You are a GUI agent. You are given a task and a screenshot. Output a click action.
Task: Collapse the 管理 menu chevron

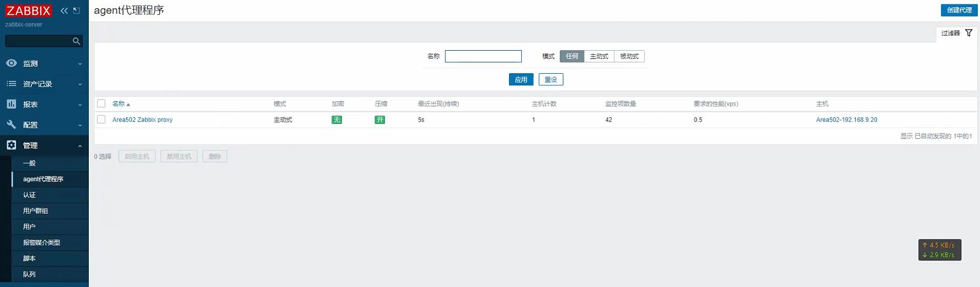pos(80,145)
